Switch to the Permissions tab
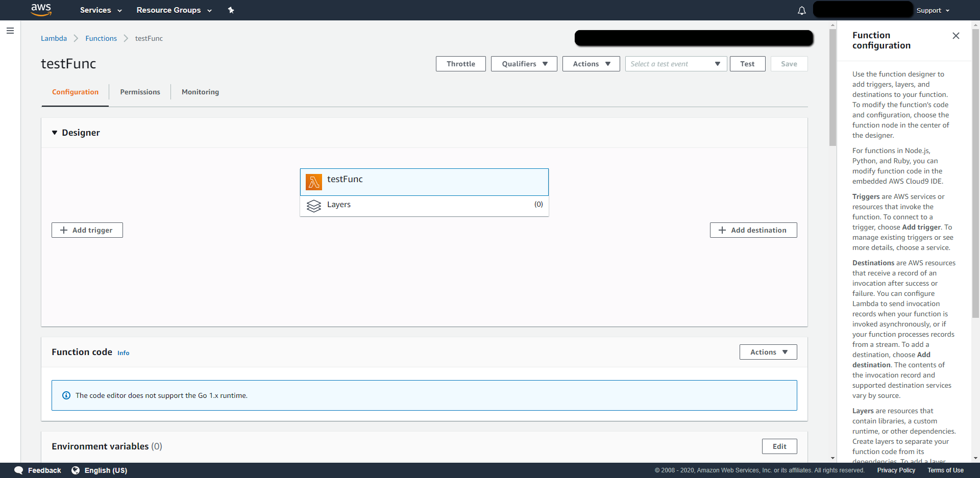980x478 pixels. pos(140,92)
